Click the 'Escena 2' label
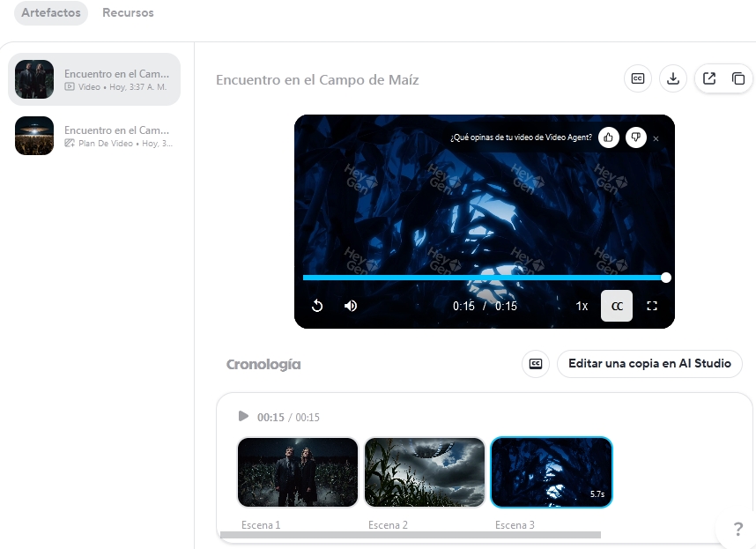The image size is (756, 549). (x=388, y=525)
